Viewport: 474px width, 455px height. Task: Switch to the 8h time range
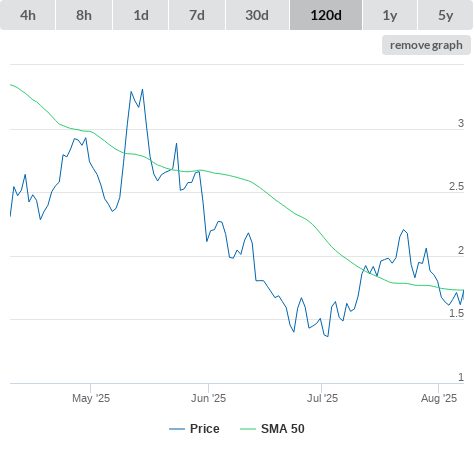coord(84,15)
